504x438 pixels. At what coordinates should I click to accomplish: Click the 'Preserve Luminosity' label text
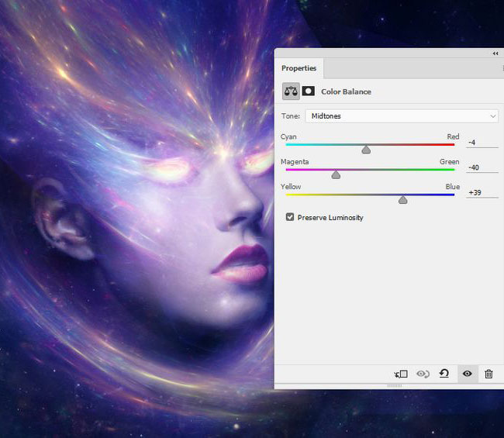coord(330,218)
